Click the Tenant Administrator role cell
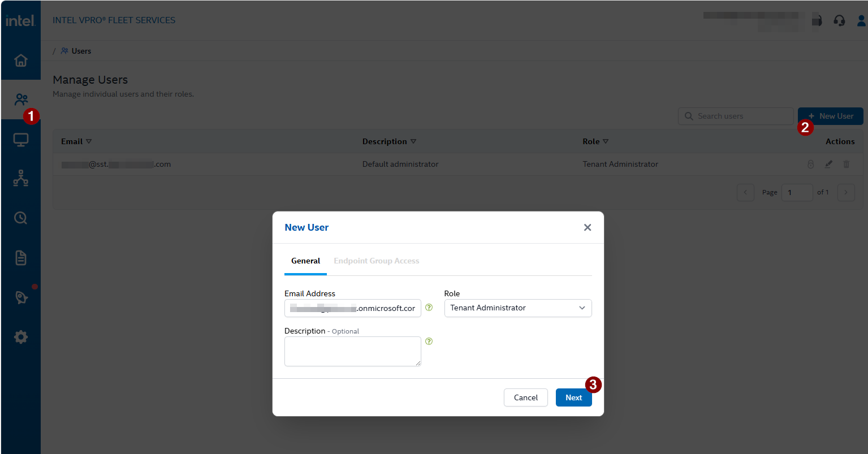This screenshot has width=868, height=454. point(620,164)
